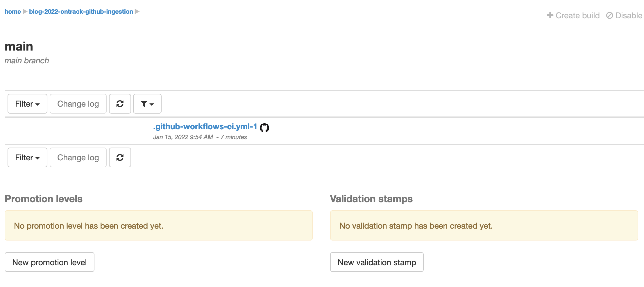Click the build timestamp Jan 15, 2022

point(183,137)
